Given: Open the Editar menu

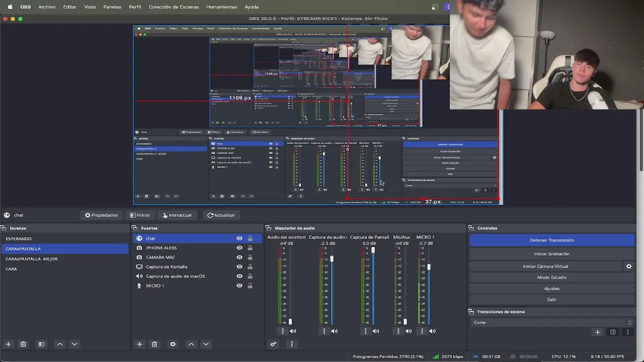Looking at the screenshot, I should tap(70, 7).
